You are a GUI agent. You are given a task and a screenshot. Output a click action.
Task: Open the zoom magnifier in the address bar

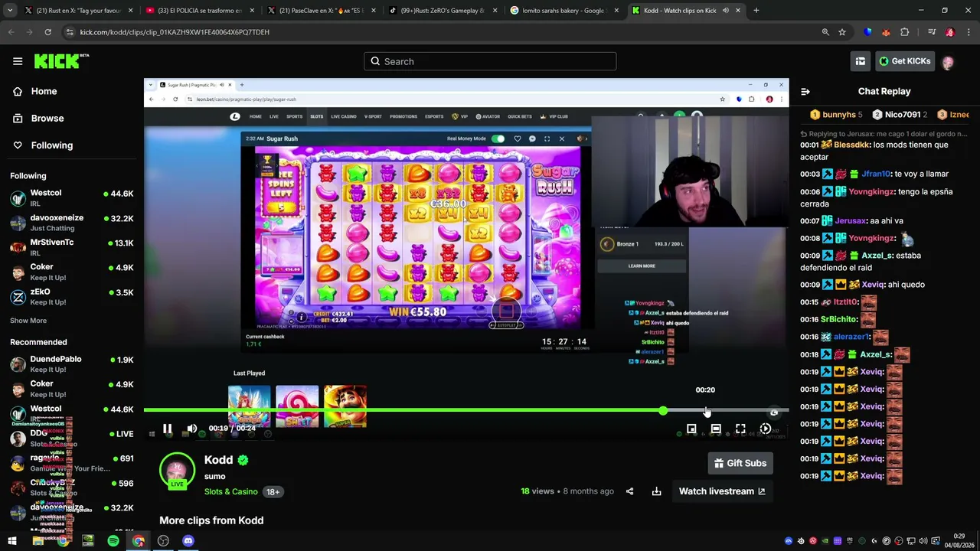click(825, 32)
